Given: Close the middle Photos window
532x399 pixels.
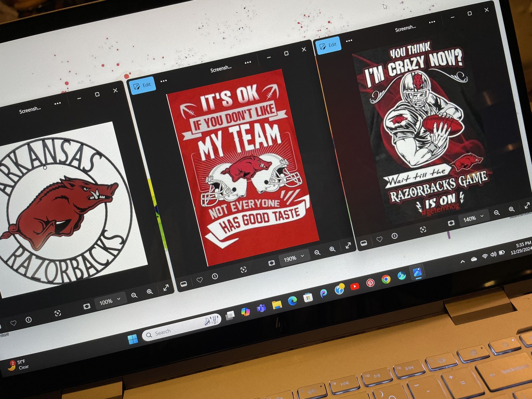Looking at the screenshot, I should 304,49.
